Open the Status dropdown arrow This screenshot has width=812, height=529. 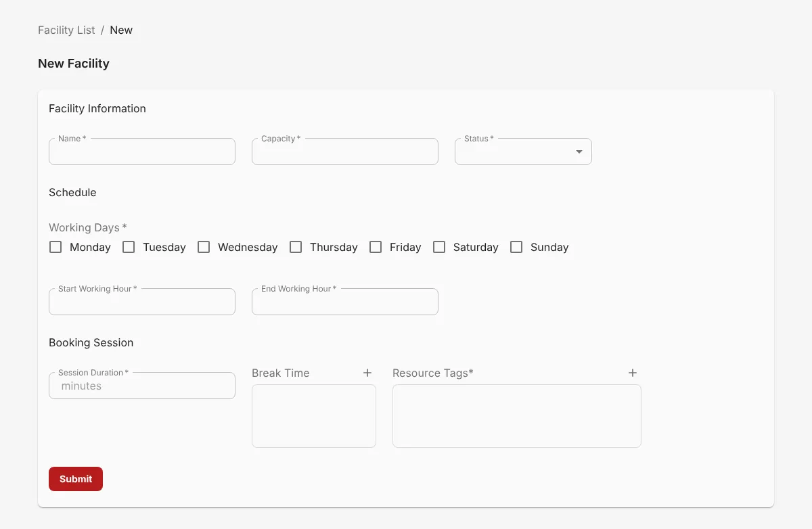pyautogui.click(x=579, y=152)
